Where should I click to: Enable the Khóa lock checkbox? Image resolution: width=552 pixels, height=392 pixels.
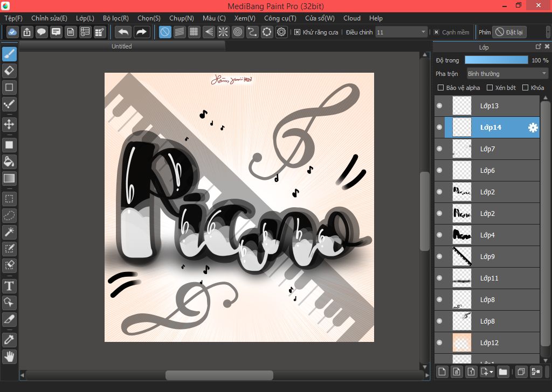point(525,88)
